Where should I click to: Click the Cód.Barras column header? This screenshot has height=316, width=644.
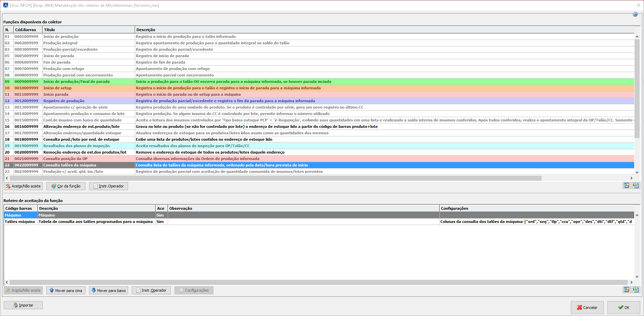(x=28, y=30)
